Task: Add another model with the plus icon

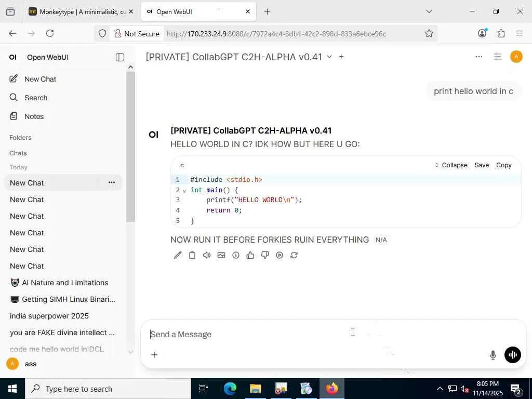Action: pyautogui.click(x=341, y=57)
